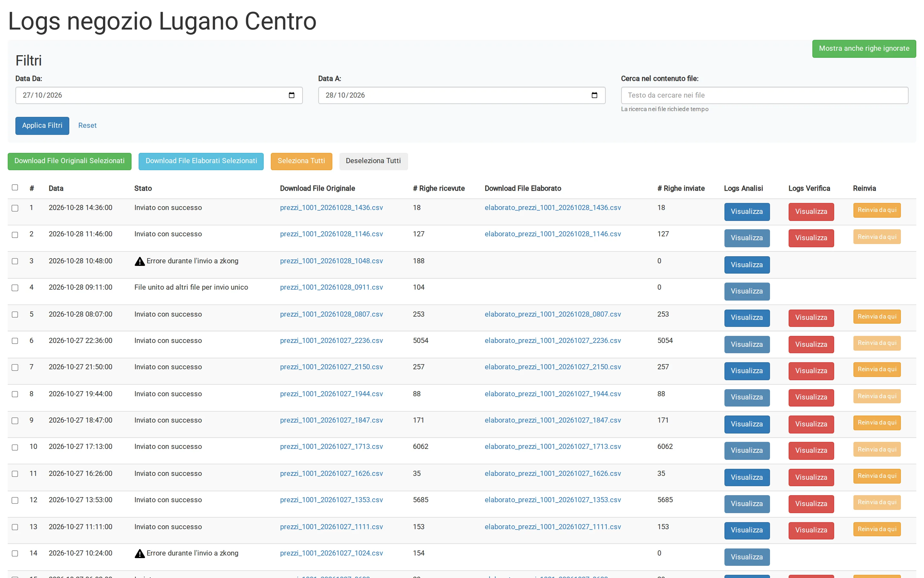924x578 pixels.
Task: Toggle the select-all header checkbox
Action: (x=15, y=187)
